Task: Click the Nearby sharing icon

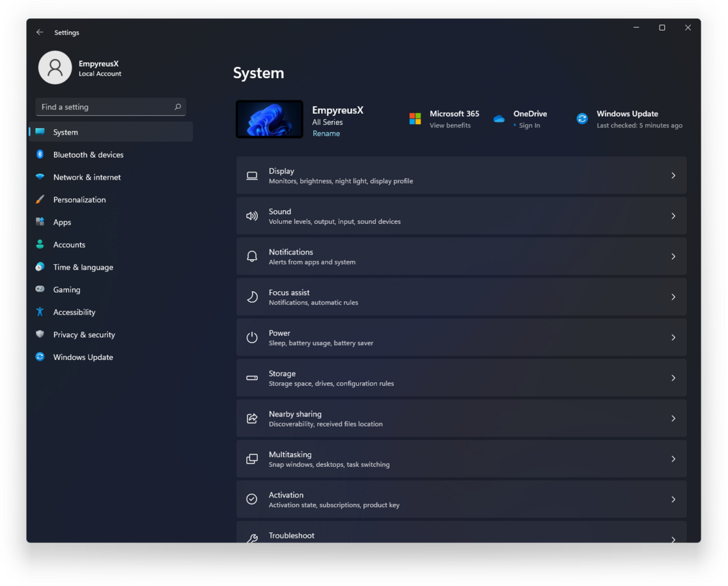Action: 252,418
